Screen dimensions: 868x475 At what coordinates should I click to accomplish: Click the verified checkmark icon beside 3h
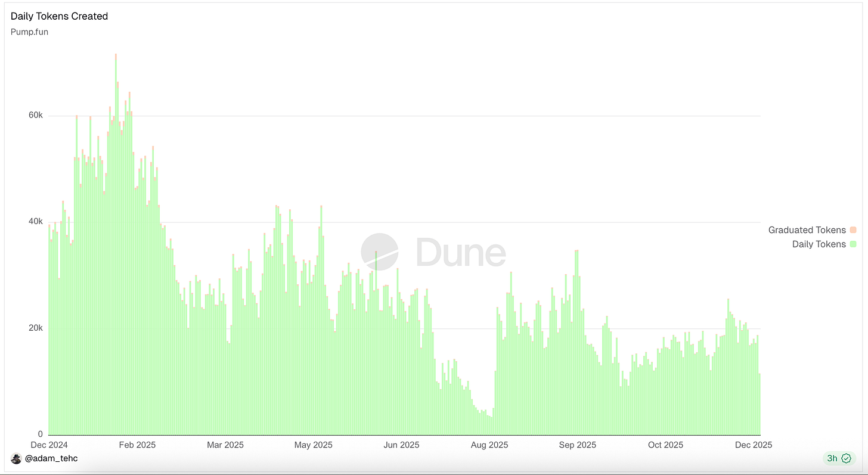(846, 458)
